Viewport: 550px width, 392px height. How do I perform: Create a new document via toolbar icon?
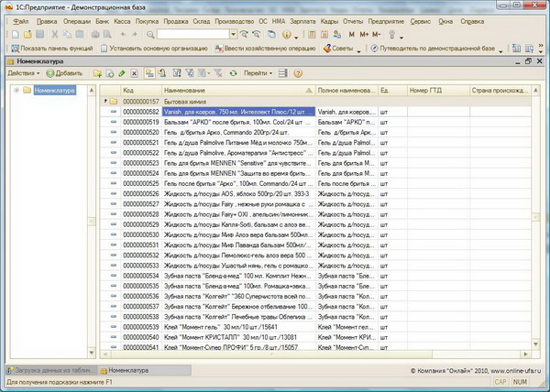[x=15, y=34]
